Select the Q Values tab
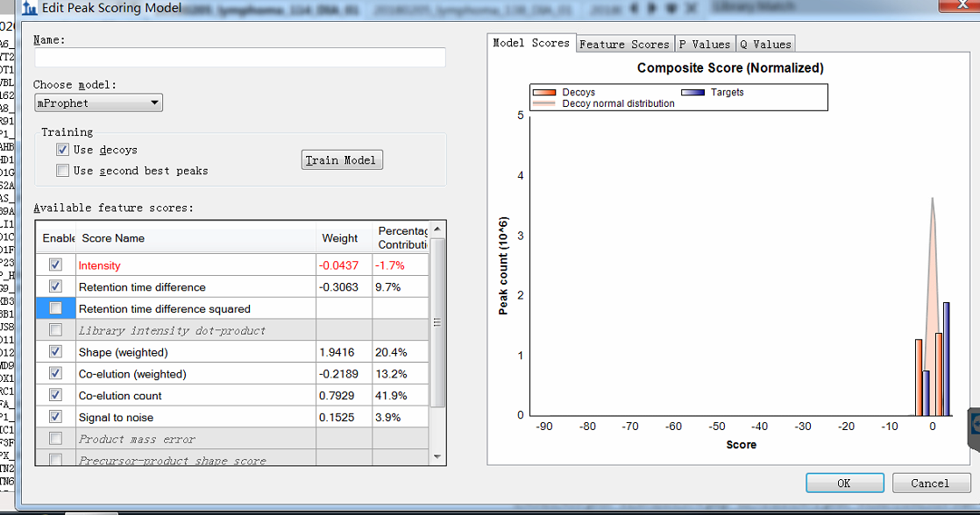980x515 pixels. click(765, 44)
